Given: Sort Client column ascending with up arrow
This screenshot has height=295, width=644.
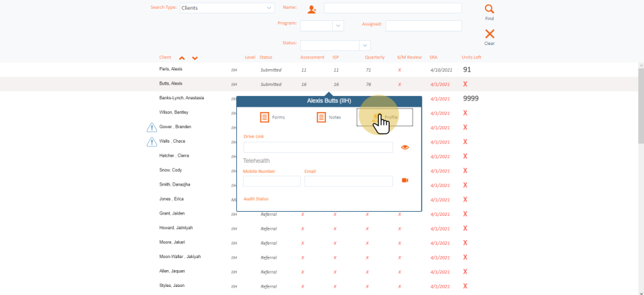Looking at the screenshot, I should [x=182, y=58].
